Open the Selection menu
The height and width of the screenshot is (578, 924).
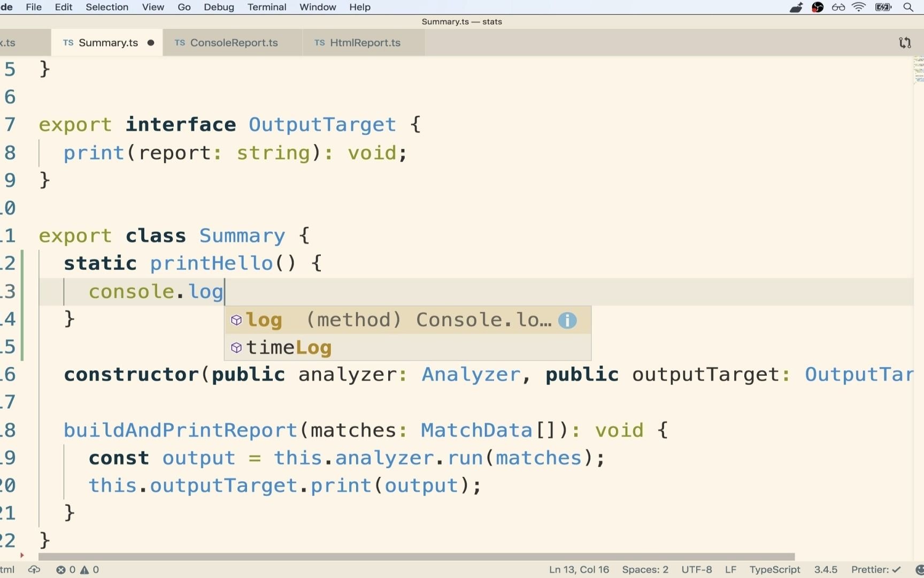[x=107, y=7]
